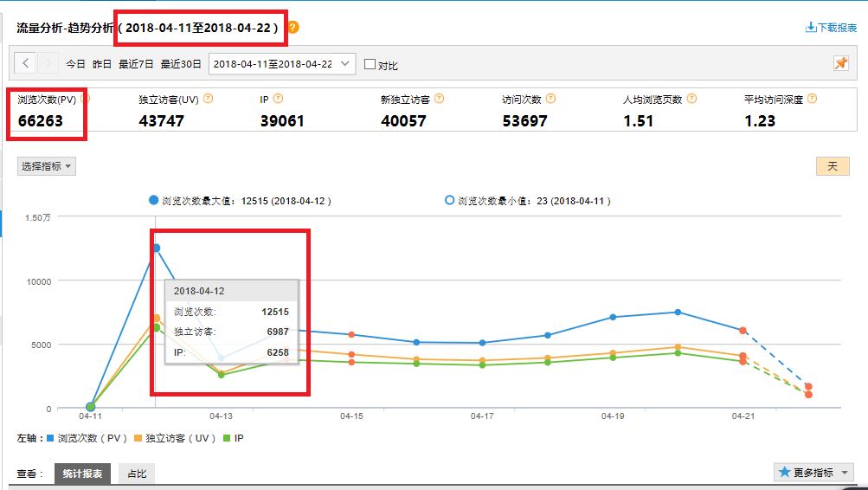Click the help icon next to 新独立访客
868x490 pixels.
point(439,99)
